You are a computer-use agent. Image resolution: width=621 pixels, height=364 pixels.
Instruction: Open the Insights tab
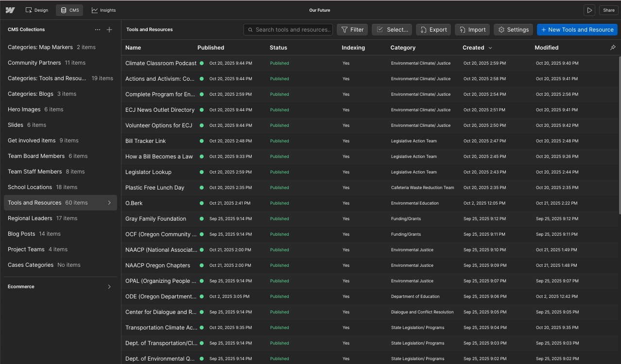point(103,10)
